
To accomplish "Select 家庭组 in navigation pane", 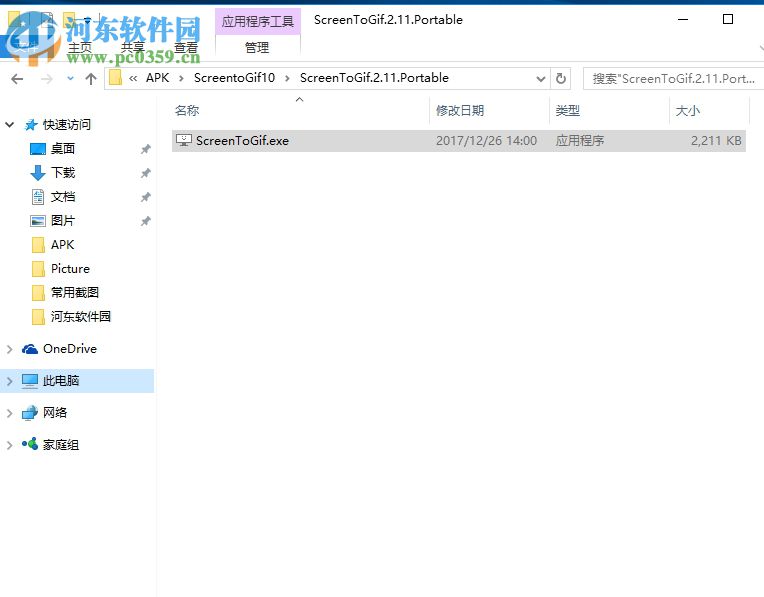I will click(61, 445).
